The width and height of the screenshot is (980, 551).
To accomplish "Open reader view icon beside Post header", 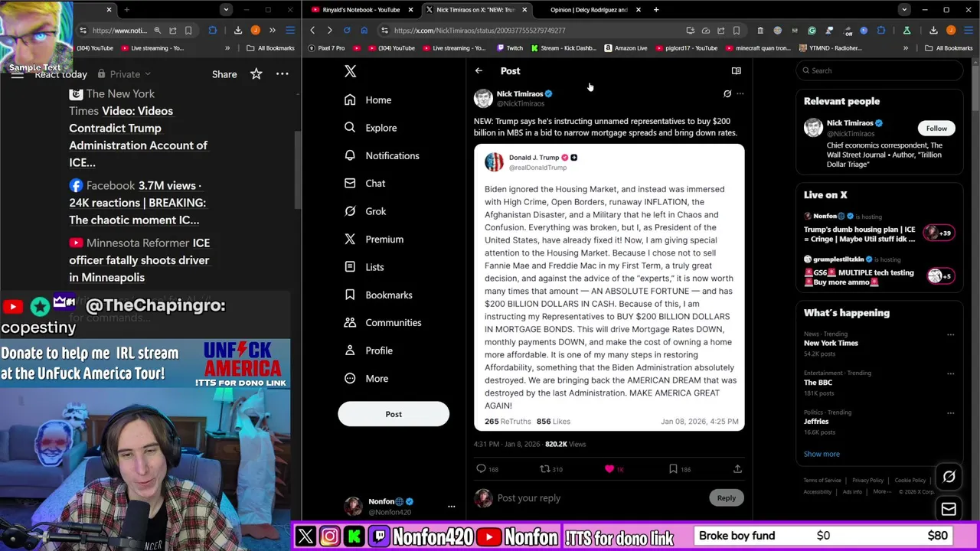I will (x=736, y=70).
